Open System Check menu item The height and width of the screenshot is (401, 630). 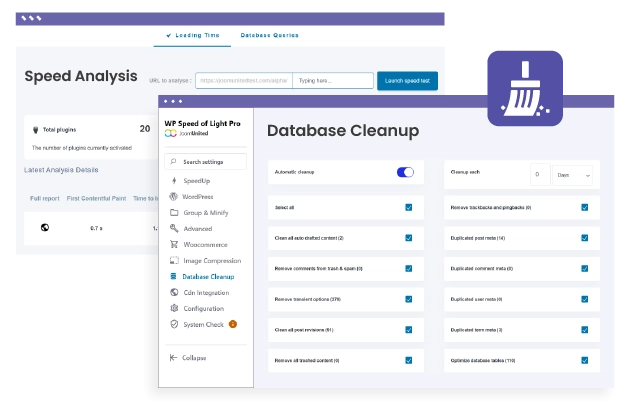[206, 324]
